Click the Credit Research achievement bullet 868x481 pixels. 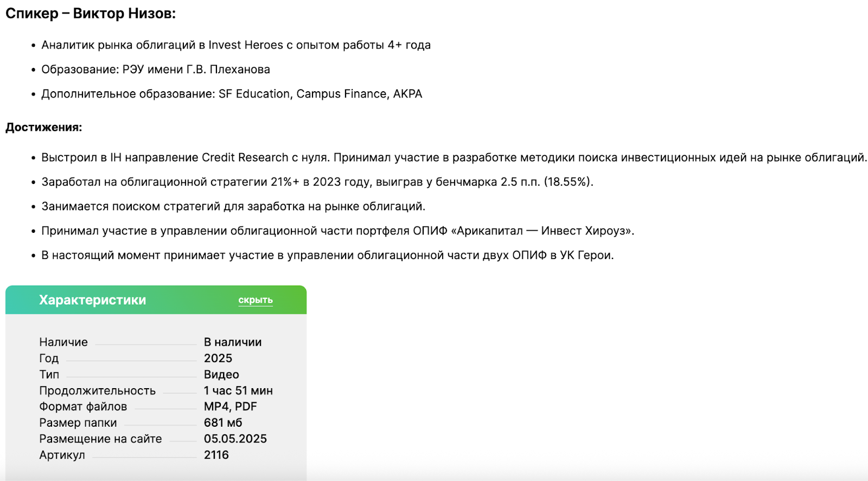pyautogui.click(x=454, y=157)
